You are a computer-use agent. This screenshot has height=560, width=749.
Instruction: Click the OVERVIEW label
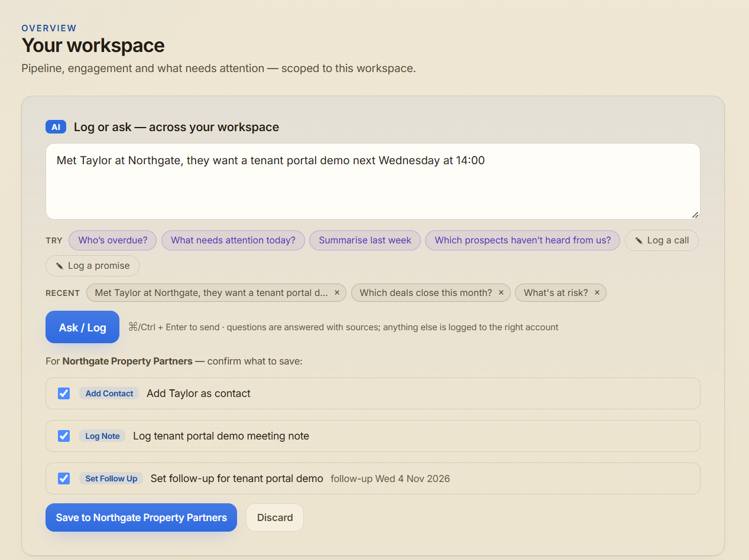49,28
